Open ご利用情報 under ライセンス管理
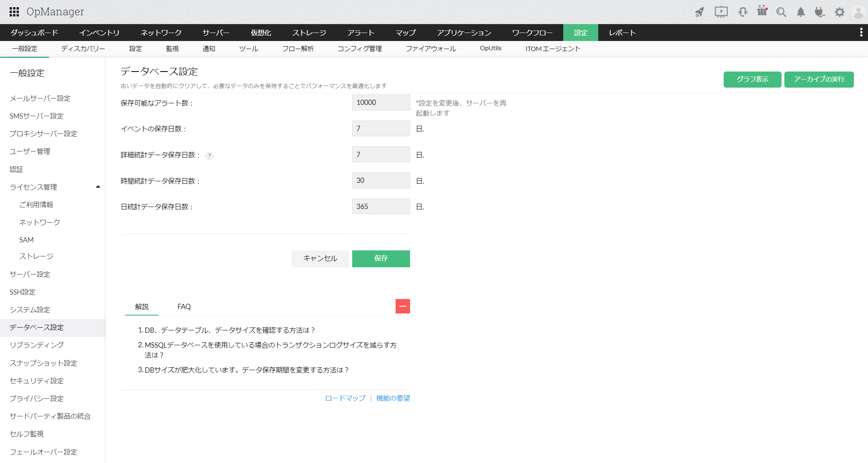The image size is (868, 463). click(x=36, y=205)
